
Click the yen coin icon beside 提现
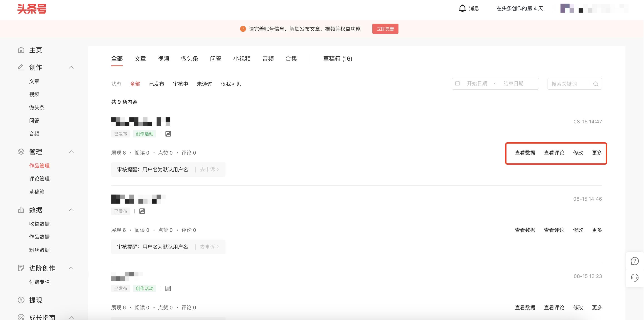click(21, 300)
